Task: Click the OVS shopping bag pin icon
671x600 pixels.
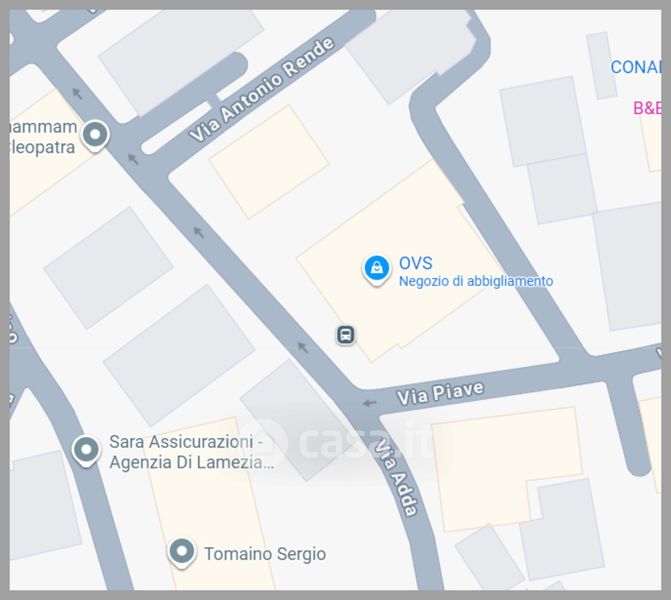Action: [x=377, y=269]
